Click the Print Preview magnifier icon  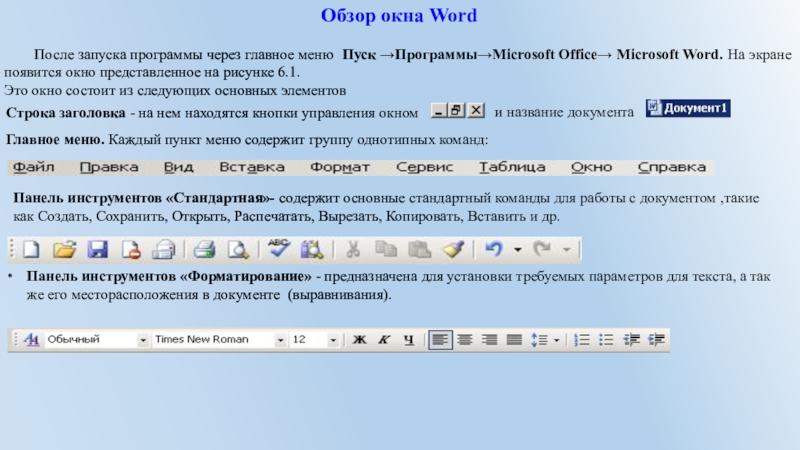point(238,249)
